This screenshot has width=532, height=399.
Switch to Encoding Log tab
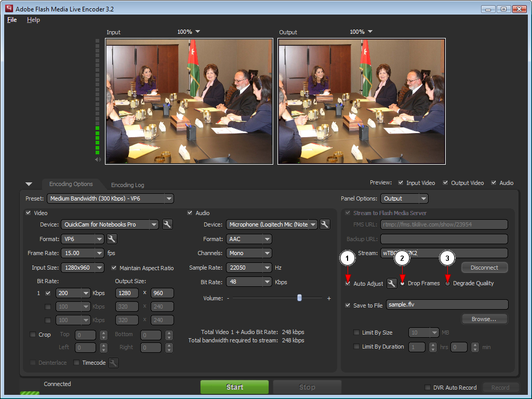coord(128,185)
